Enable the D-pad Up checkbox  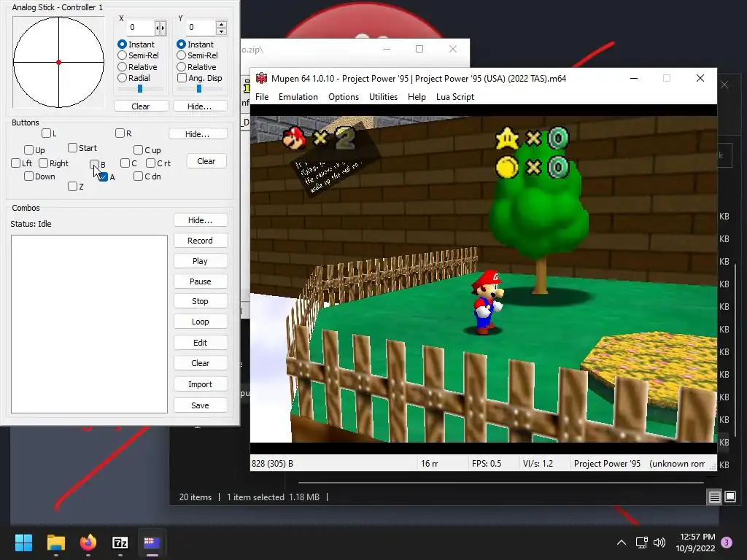(x=28, y=150)
